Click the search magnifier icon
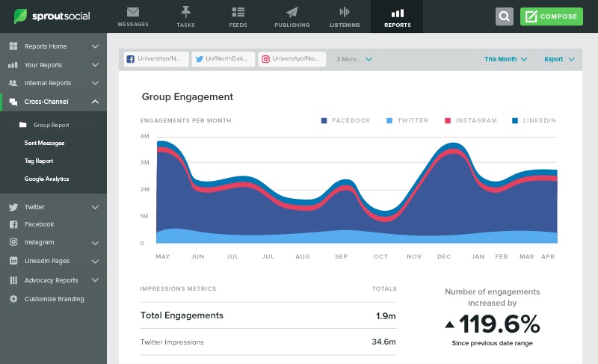Screen dimensions: 598x364 505,16
